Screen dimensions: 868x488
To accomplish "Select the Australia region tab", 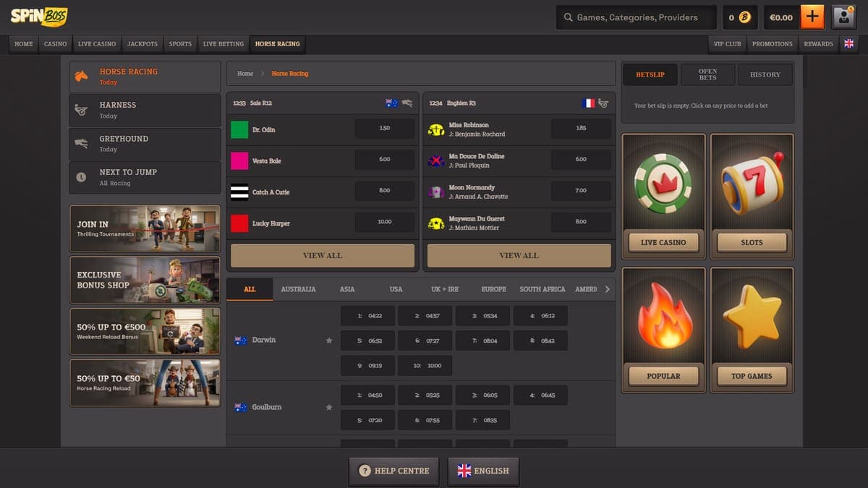I will pyautogui.click(x=298, y=289).
